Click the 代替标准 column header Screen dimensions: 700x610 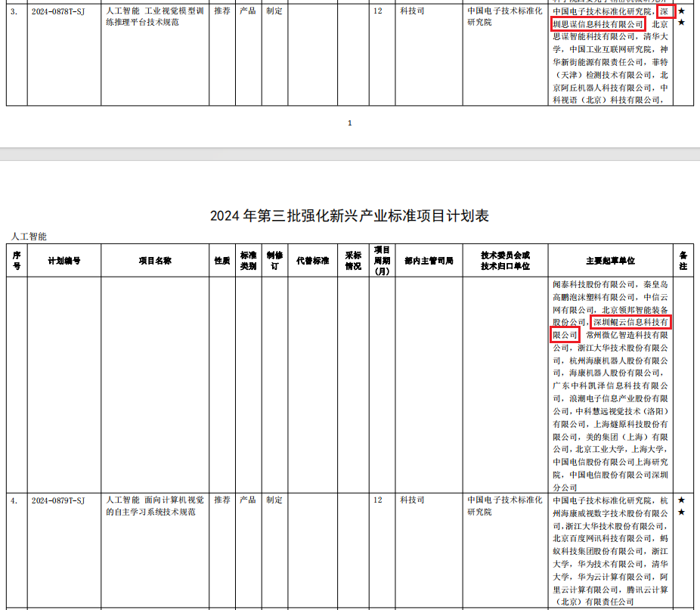point(312,261)
